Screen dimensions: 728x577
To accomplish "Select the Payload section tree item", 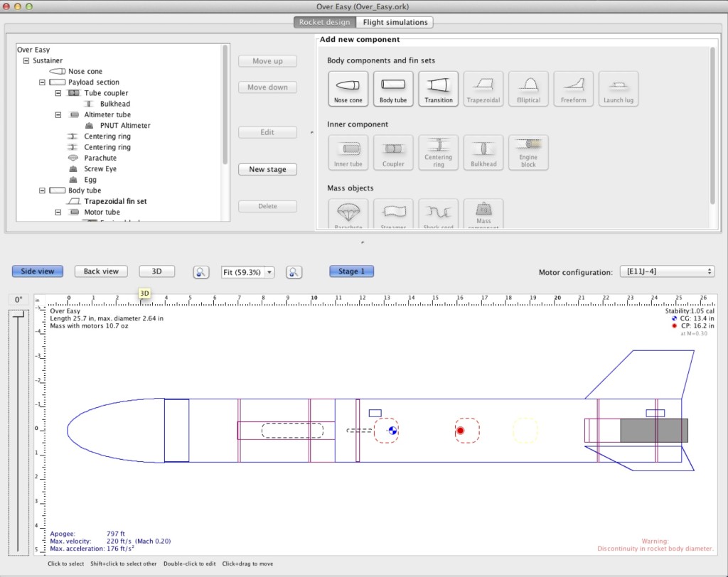I will pyautogui.click(x=93, y=82).
